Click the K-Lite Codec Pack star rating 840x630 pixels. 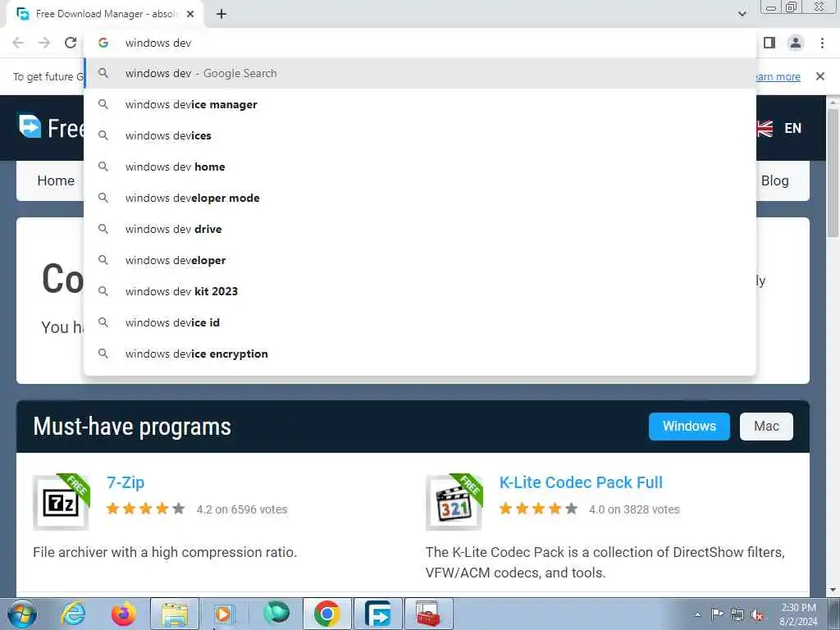click(x=538, y=509)
